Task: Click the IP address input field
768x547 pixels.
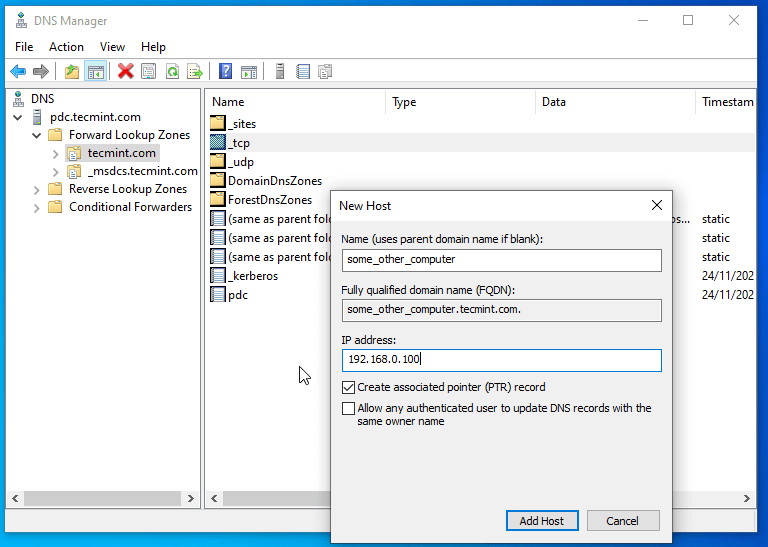Action: pos(501,360)
